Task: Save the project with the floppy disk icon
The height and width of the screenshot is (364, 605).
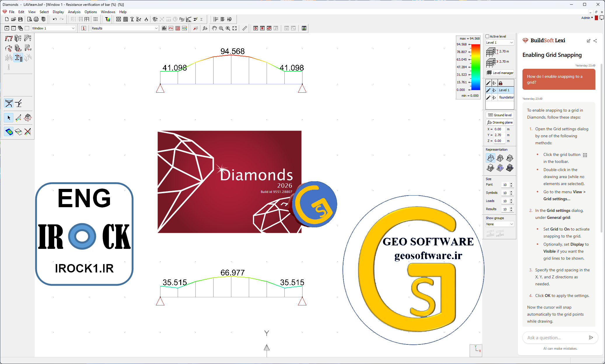Action: 20,19
